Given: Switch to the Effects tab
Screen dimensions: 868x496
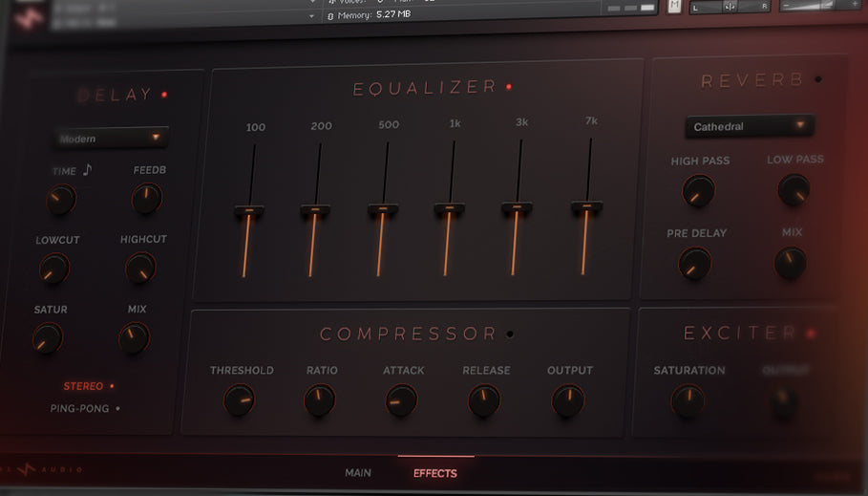Looking at the screenshot, I should (435, 473).
